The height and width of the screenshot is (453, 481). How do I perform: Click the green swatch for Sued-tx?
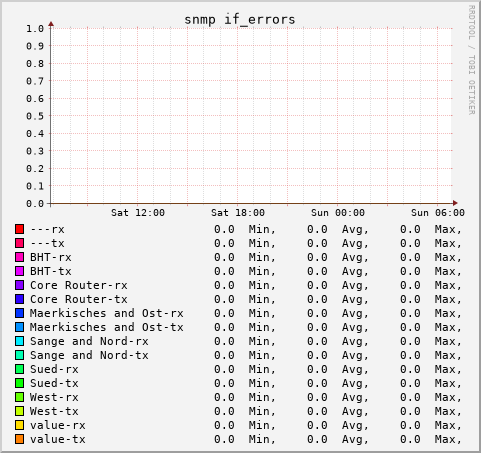pos(19,383)
